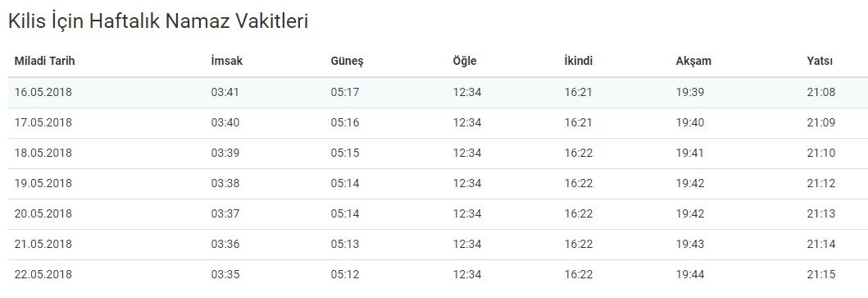Select the İmsak column header

point(226,61)
